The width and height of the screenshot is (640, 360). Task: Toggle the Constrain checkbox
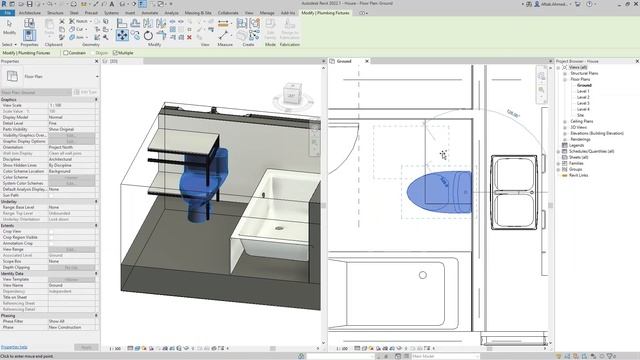point(66,53)
